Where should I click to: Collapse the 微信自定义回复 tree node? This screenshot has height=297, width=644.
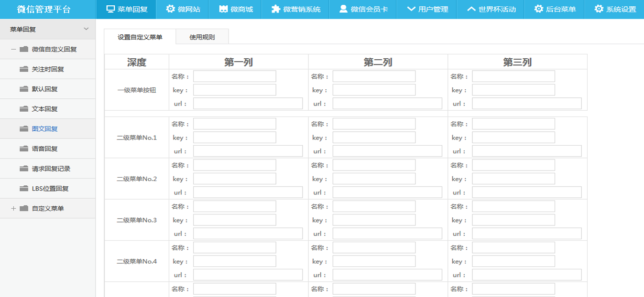point(13,49)
